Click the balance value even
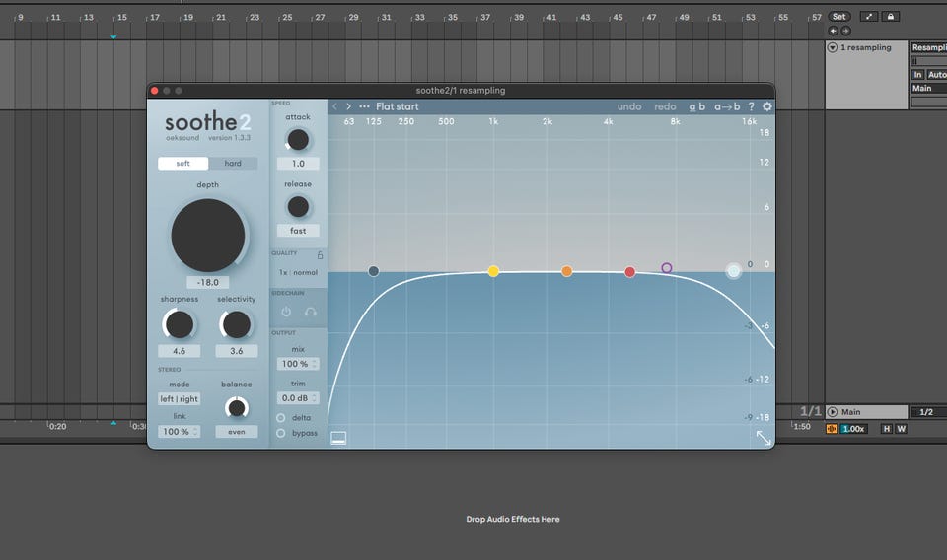Image resolution: width=947 pixels, height=560 pixels. [x=236, y=432]
